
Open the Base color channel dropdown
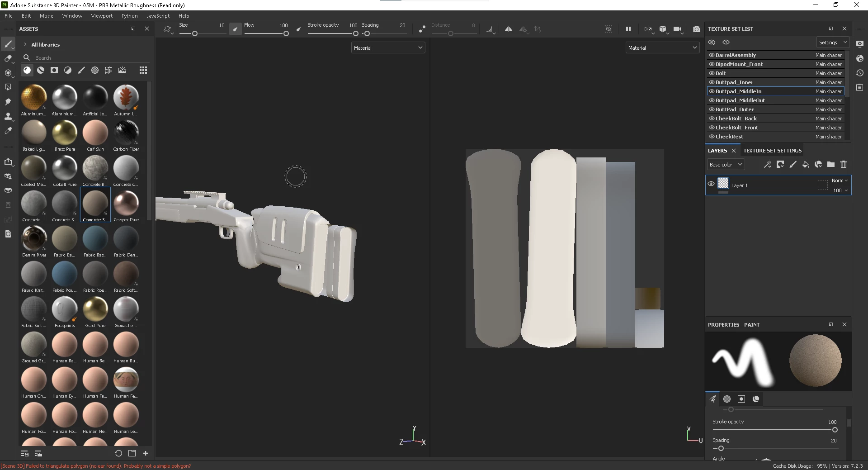(x=725, y=164)
